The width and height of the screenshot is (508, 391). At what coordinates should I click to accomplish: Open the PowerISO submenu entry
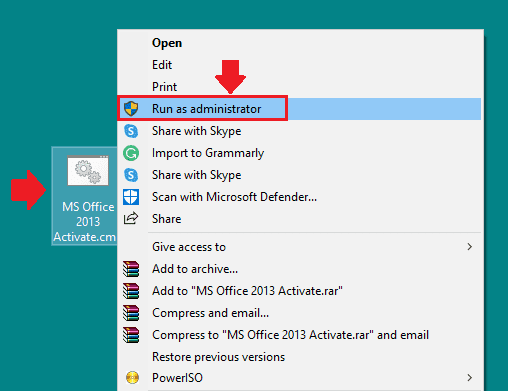pyautogui.click(x=299, y=378)
